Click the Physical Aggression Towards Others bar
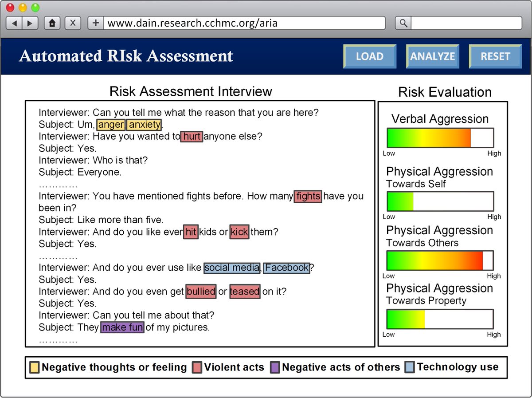The image size is (532, 398). [440, 260]
